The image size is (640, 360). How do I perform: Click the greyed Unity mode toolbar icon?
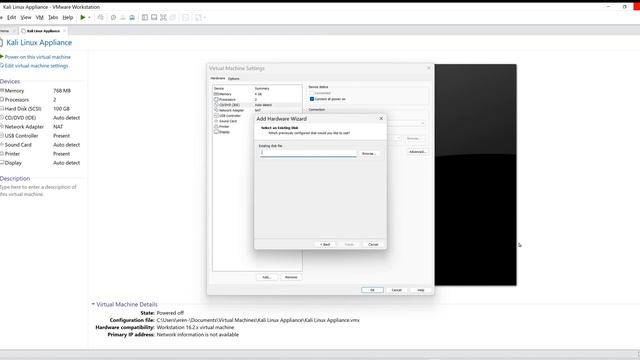[173, 18]
